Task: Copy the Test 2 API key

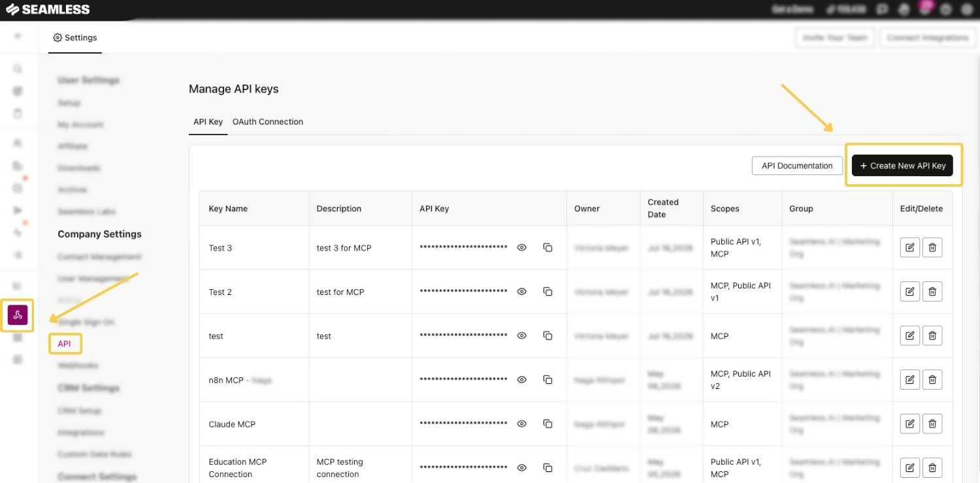Action: tap(547, 292)
